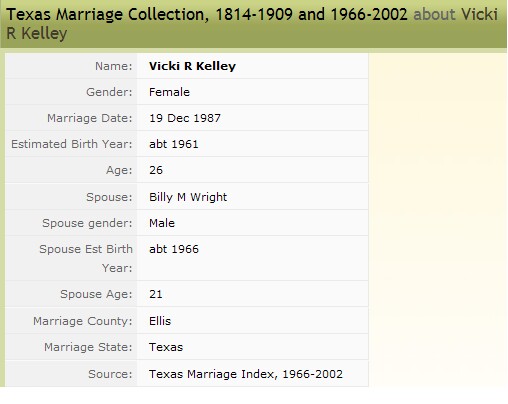Image resolution: width=508 pixels, height=404 pixels.
Task: Click the Gender value Female
Action: pos(169,92)
